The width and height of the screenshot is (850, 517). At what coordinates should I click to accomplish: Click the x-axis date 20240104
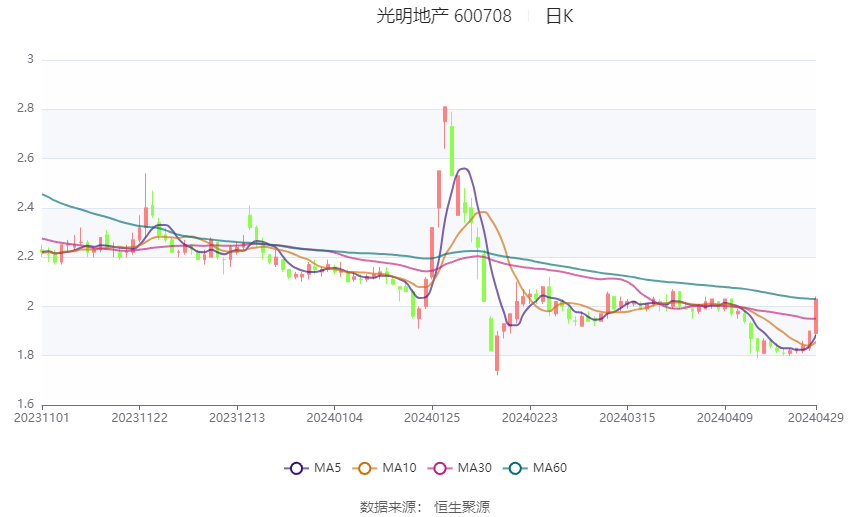[x=334, y=418]
